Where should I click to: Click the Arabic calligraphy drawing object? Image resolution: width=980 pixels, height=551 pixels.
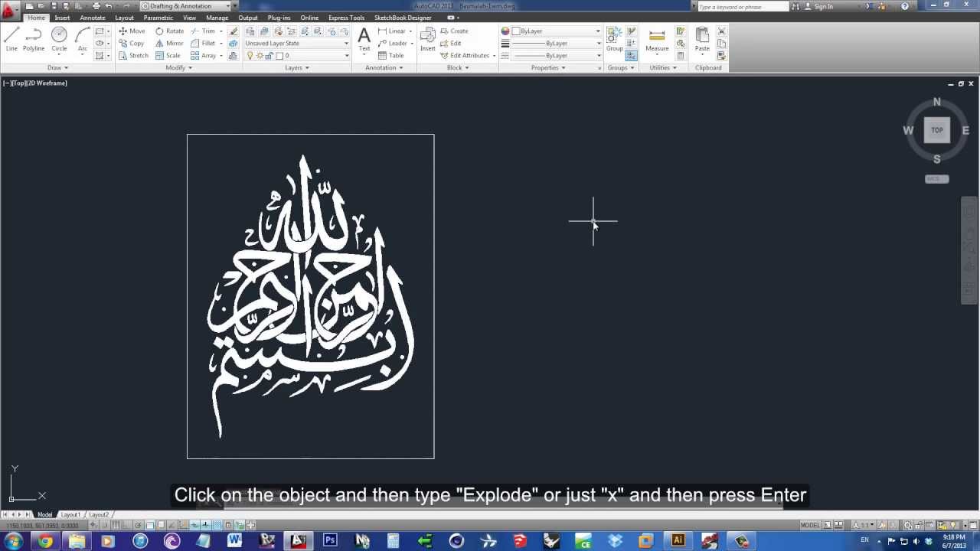click(x=310, y=296)
